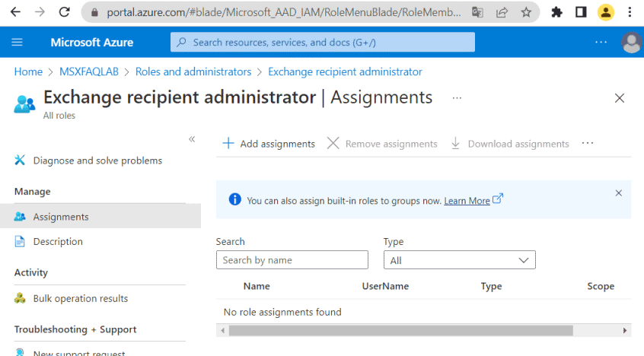Image resolution: width=644 pixels, height=356 pixels.
Task: Open Azure account avatar menu
Action: pos(631,43)
